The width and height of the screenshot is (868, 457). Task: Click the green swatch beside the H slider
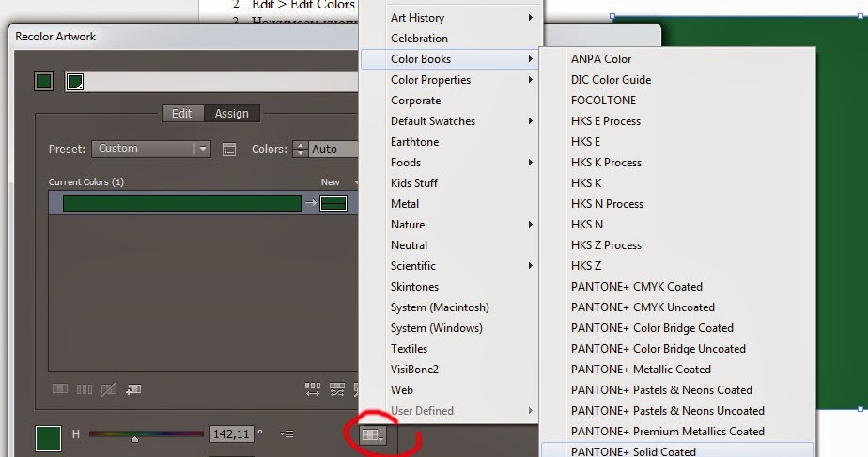48,439
